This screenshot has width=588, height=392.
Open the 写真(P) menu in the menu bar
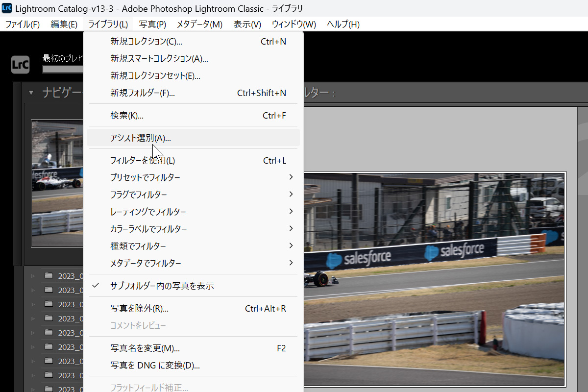coord(152,24)
